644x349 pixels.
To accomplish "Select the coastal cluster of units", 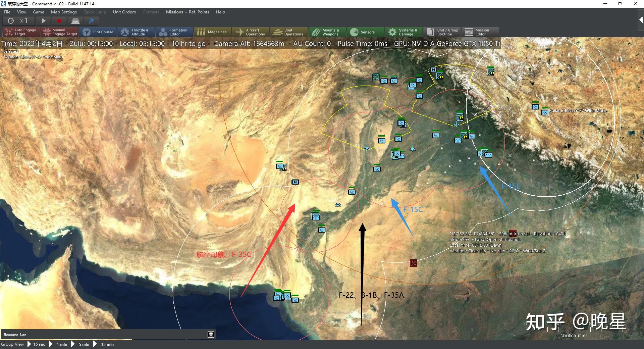I will click(286, 296).
